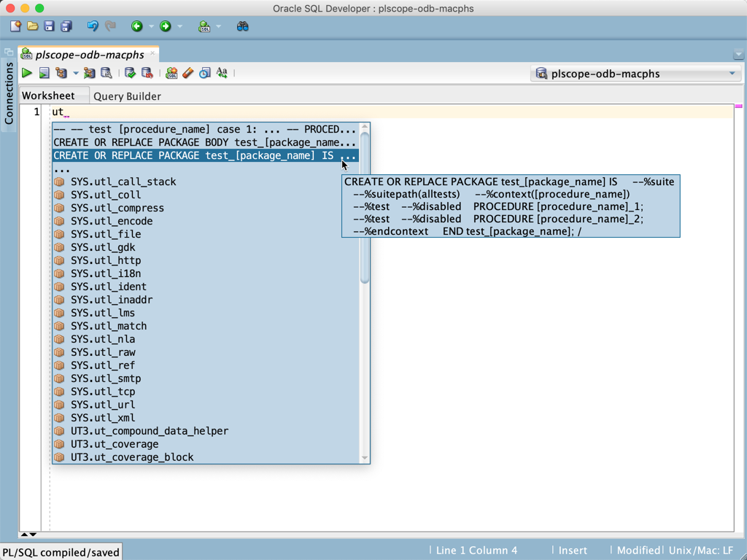Image resolution: width=747 pixels, height=560 pixels.
Task: Open the Find dialog via binoculars icon
Action: 242,26
